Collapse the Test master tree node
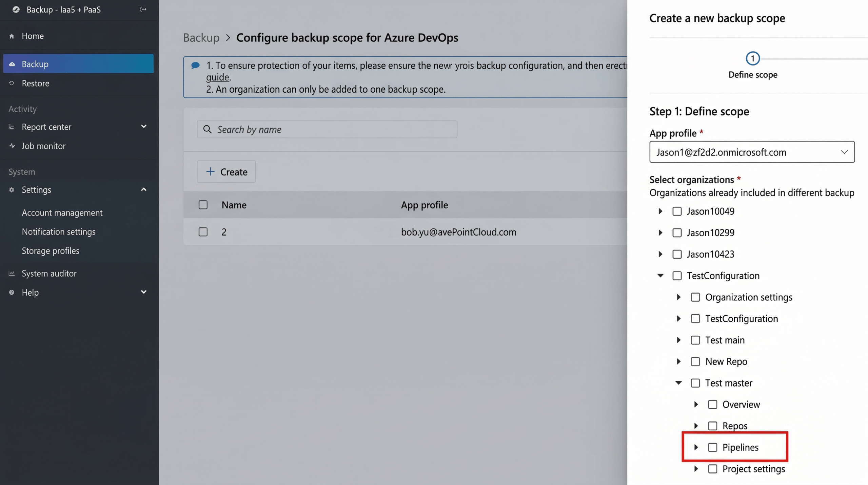Image resolution: width=868 pixels, height=485 pixels. click(678, 383)
